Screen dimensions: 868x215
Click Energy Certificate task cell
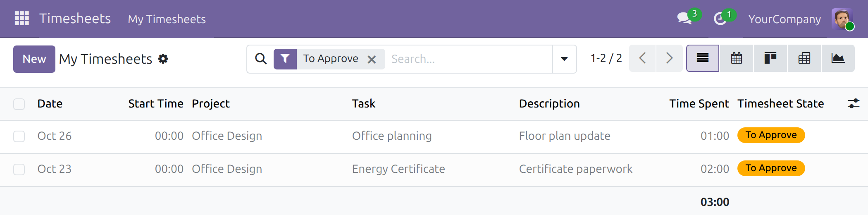(398, 169)
